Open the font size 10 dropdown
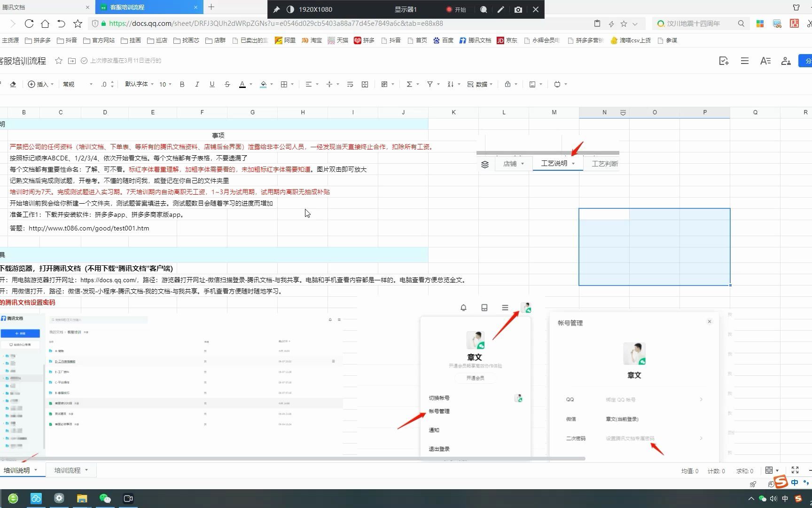 pos(165,84)
